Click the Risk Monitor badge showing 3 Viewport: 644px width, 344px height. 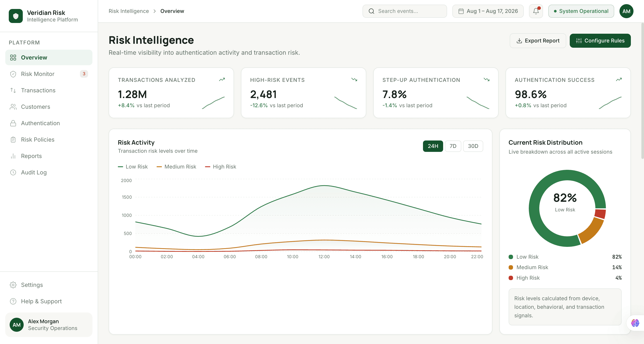(84, 74)
